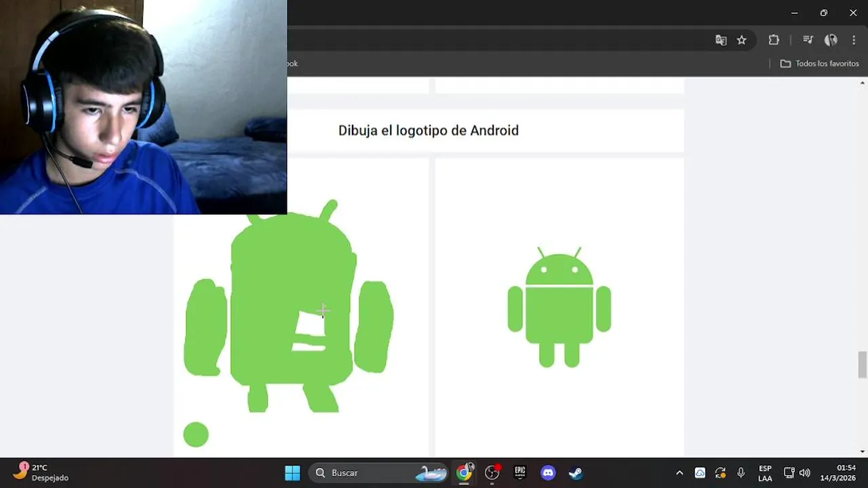Open Discord from the taskbar
Screen dimensions: 868x488
tap(548, 473)
